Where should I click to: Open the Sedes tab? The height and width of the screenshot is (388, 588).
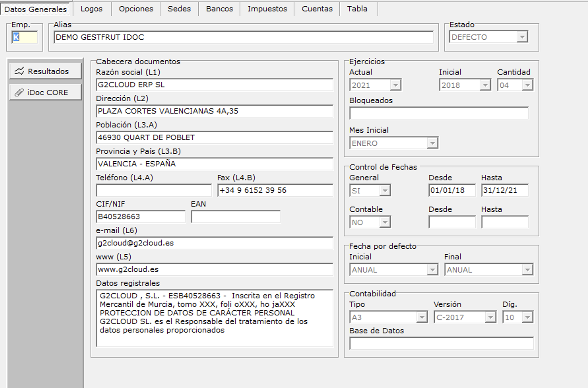click(179, 9)
